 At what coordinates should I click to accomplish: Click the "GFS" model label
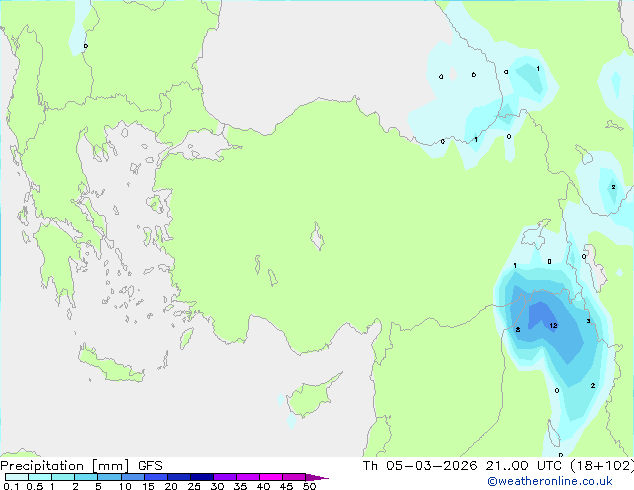pyautogui.click(x=150, y=466)
